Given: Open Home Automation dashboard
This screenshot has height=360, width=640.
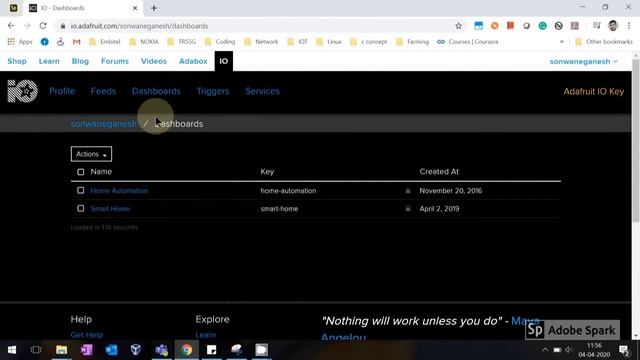Looking at the screenshot, I should (119, 191).
